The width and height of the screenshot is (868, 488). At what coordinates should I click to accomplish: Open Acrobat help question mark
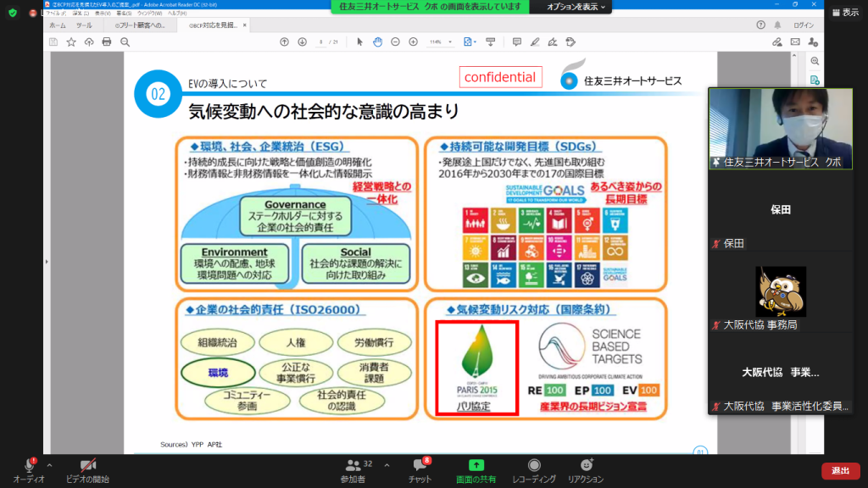pos(760,25)
